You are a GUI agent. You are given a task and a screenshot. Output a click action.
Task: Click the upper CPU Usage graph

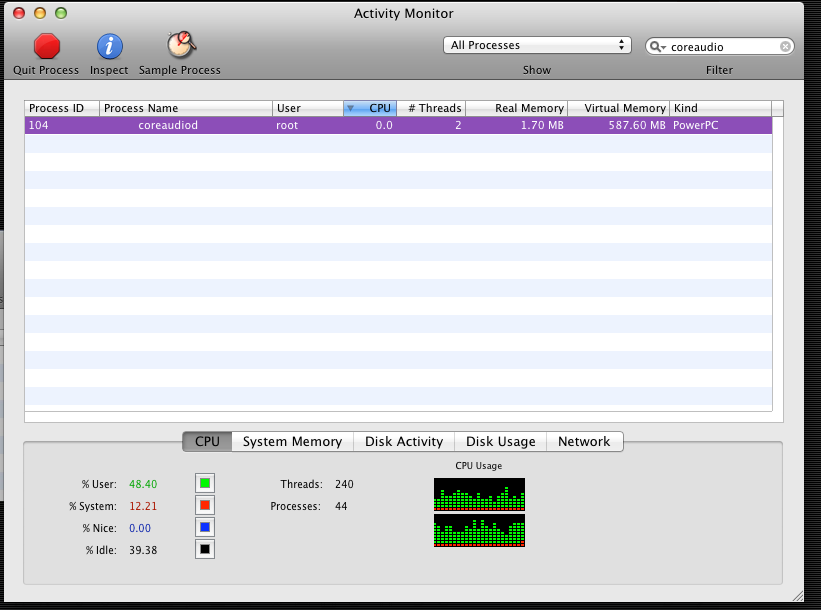pos(479,494)
